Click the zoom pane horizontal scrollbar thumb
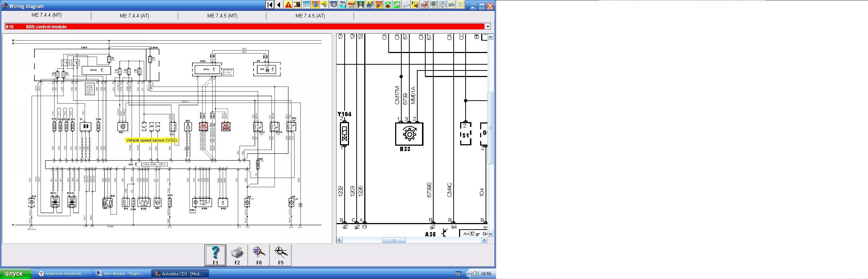This screenshot has width=868, height=279. point(394,240)
